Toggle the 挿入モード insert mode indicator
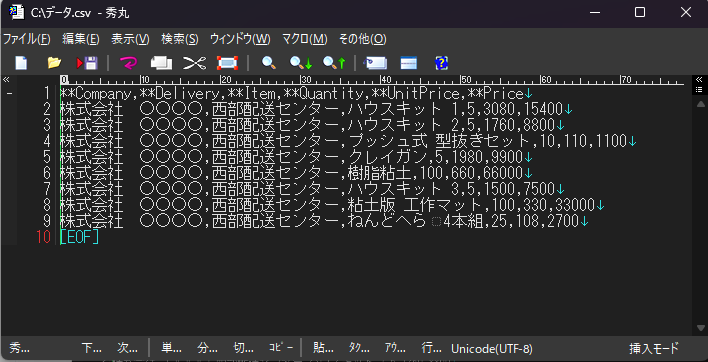Image resolution: width=708 pixels, height=362 pixels. (x=654, y=348)
